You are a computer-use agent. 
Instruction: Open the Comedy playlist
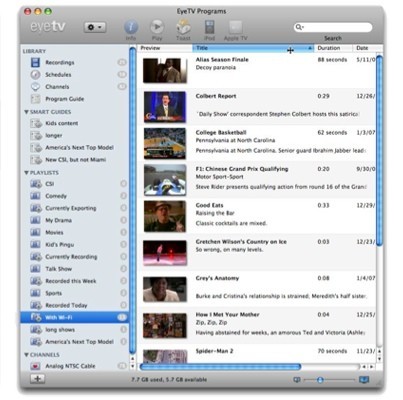tap(56, 196)
